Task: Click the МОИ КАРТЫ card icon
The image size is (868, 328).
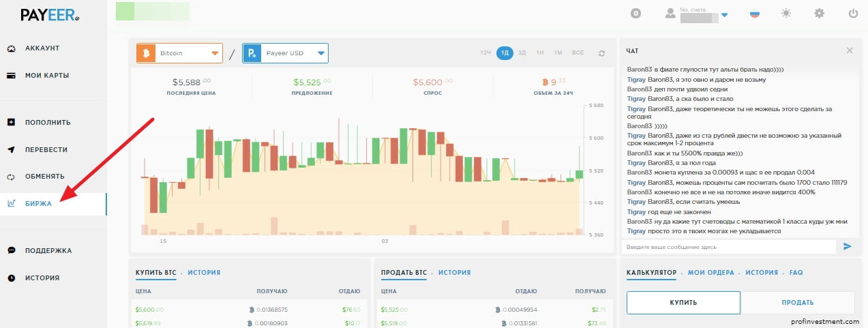Action: (x=11, y=75)
